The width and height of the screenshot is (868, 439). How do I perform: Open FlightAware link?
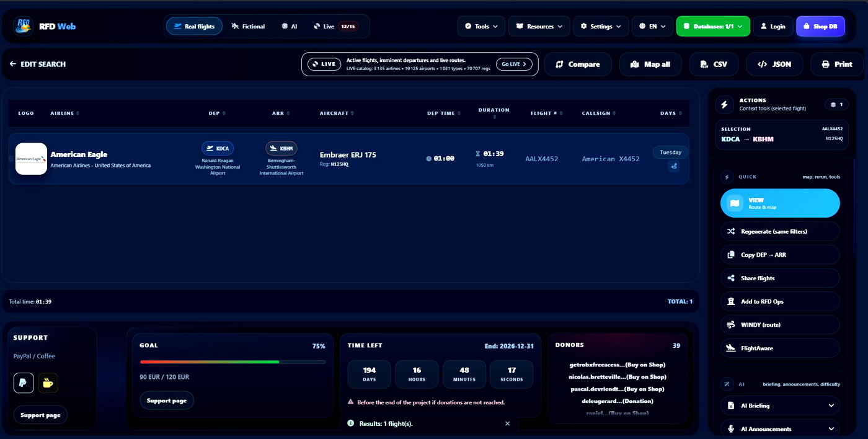(780, 348)
